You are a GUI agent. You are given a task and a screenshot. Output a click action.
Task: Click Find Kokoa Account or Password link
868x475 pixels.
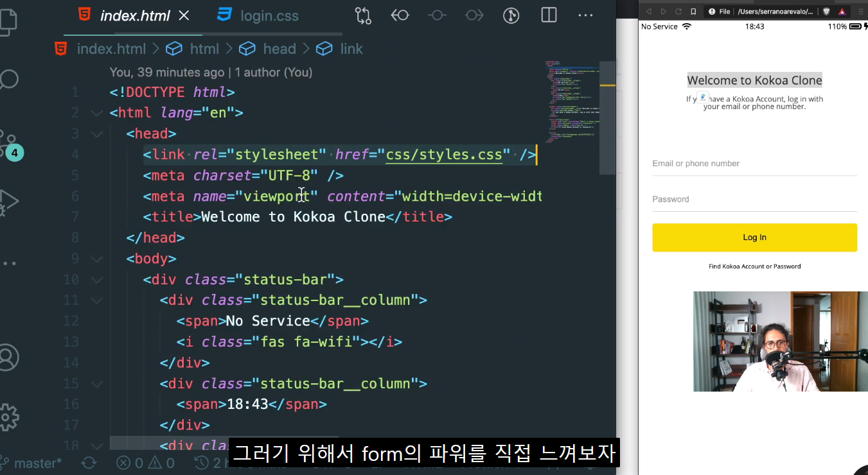coord(754,266)
